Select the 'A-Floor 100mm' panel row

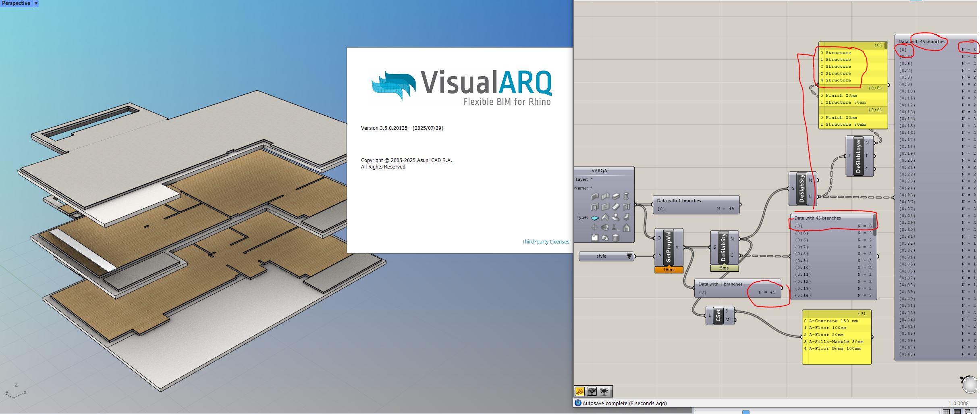click(837, 328)
